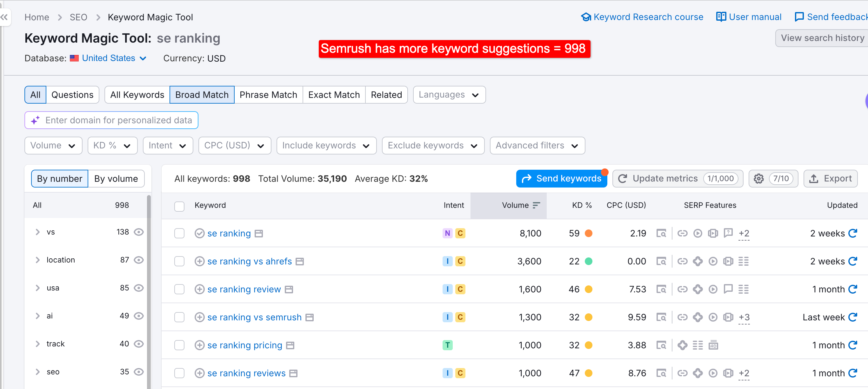Screen dimensions: 868x389
Task: Open the Keyword Research course link
Action: (x=642, y=17)
